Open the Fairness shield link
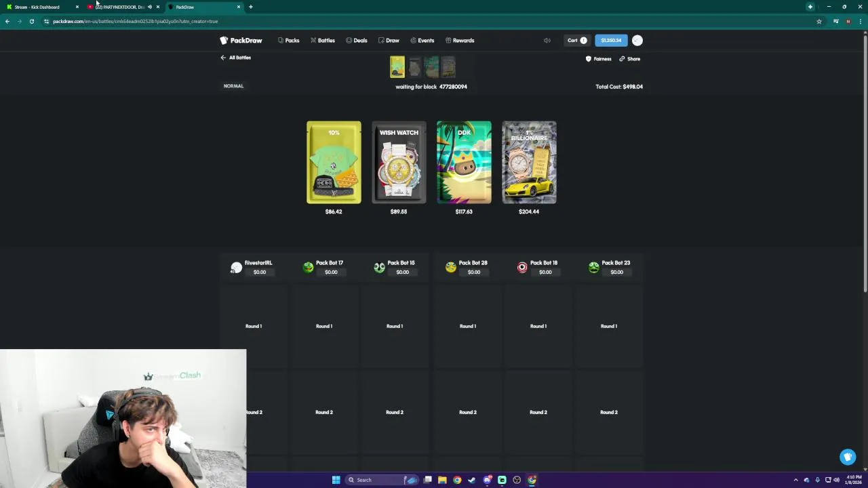Screen dimensions: 868x488 click(599, 59)
